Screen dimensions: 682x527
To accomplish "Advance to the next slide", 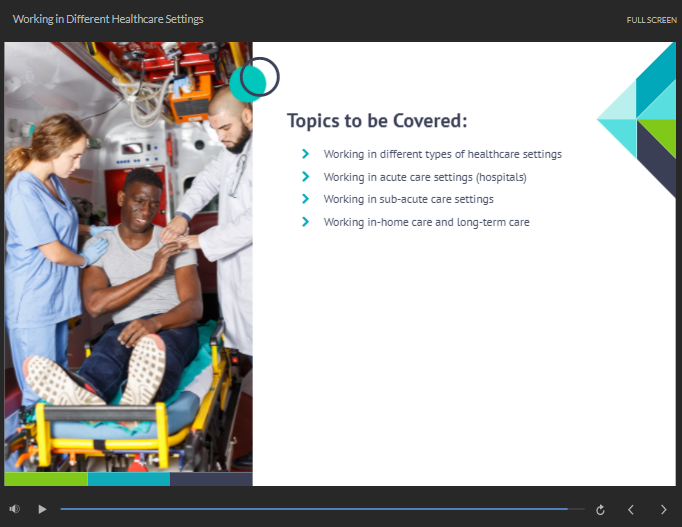I will pos(663,509).
